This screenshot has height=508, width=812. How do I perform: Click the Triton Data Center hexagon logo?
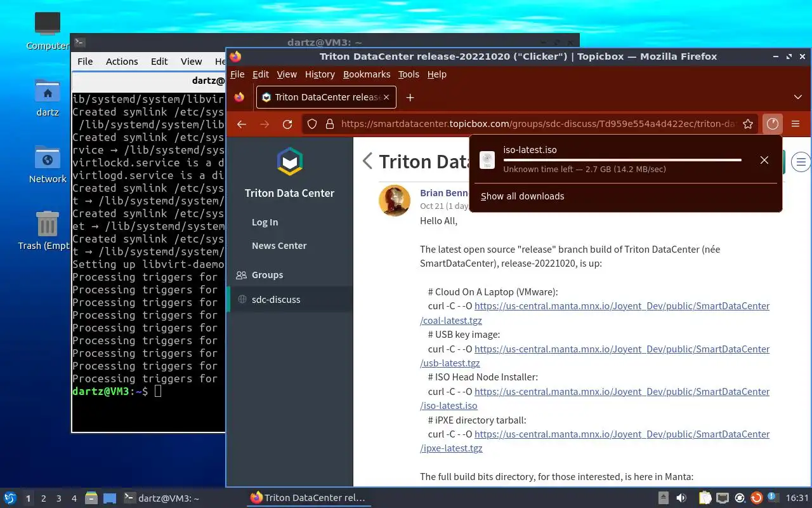(x=289, y=161)
